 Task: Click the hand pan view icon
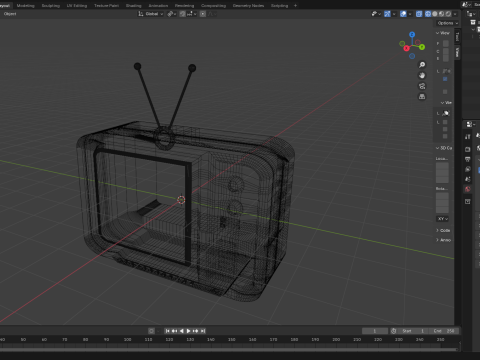pos(422,75)
